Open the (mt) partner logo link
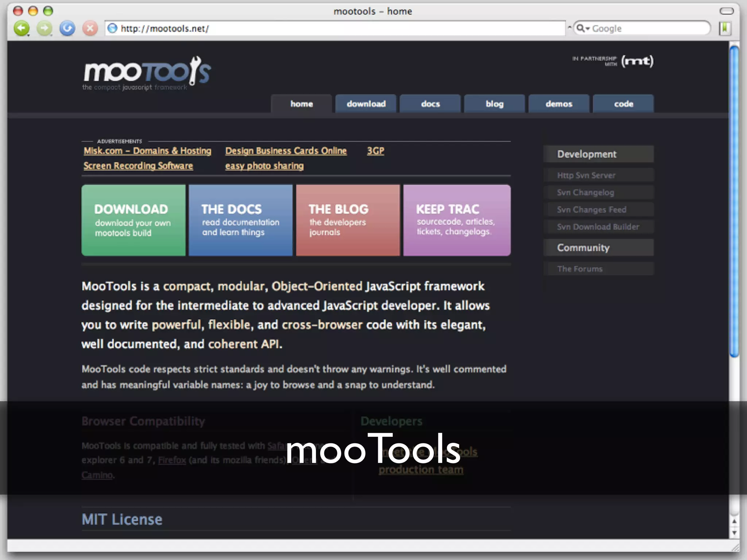The height and width of the screenshot is (560, 747). (x=637, y=61)
